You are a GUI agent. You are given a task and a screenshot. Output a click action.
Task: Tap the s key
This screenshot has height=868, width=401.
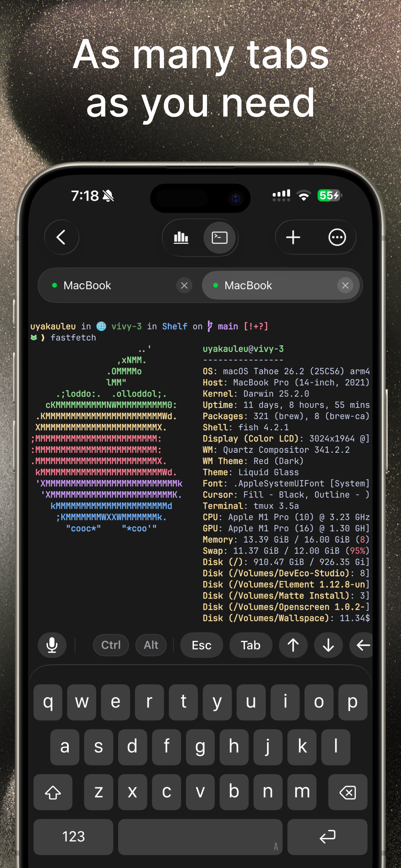(99, 747)
